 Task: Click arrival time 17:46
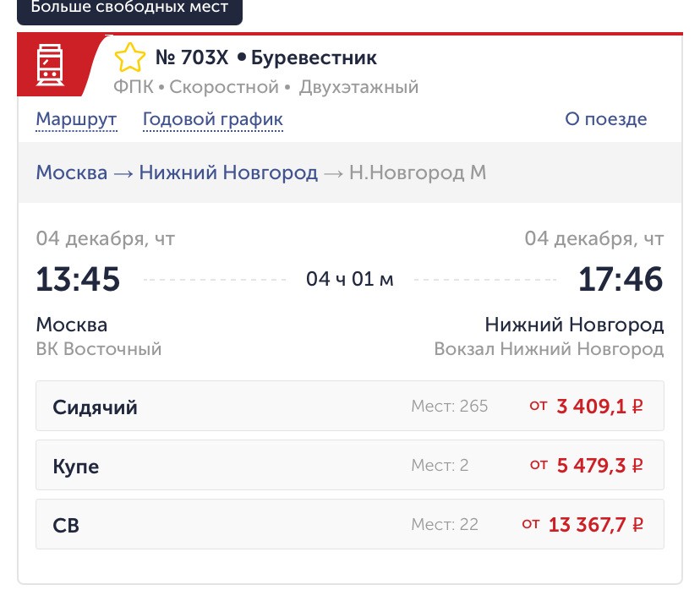(621, 279)
